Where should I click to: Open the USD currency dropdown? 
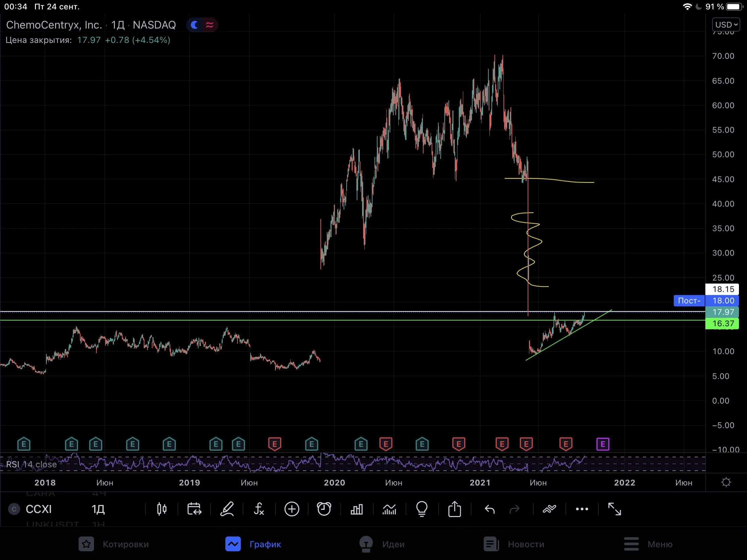pyautogui.click(x=726, y=25)
